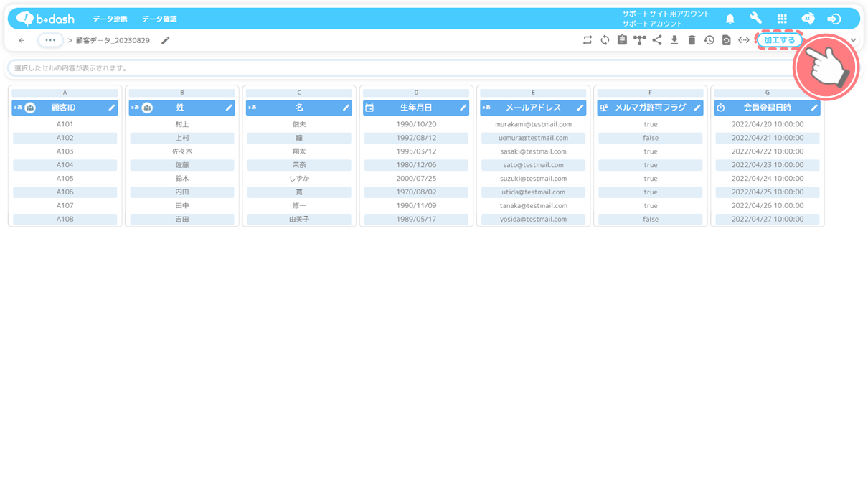
Task: Open the notifications bell
Action: [x=730, y=19]
